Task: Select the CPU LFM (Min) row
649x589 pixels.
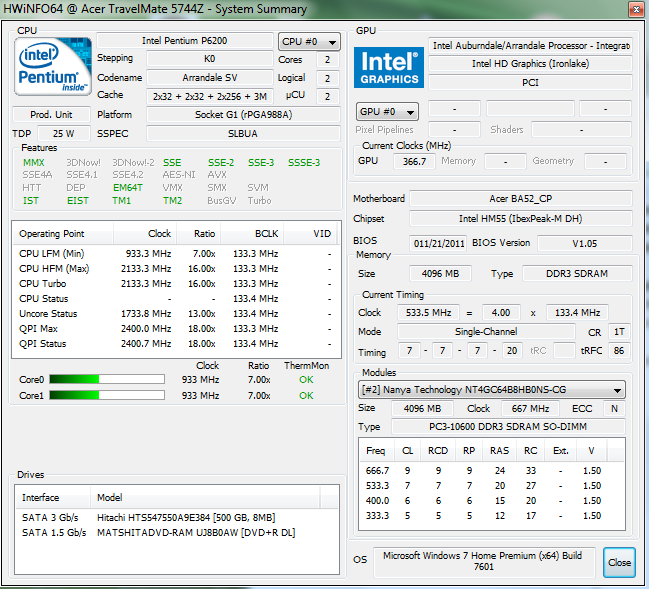Action: coord(176,254)
